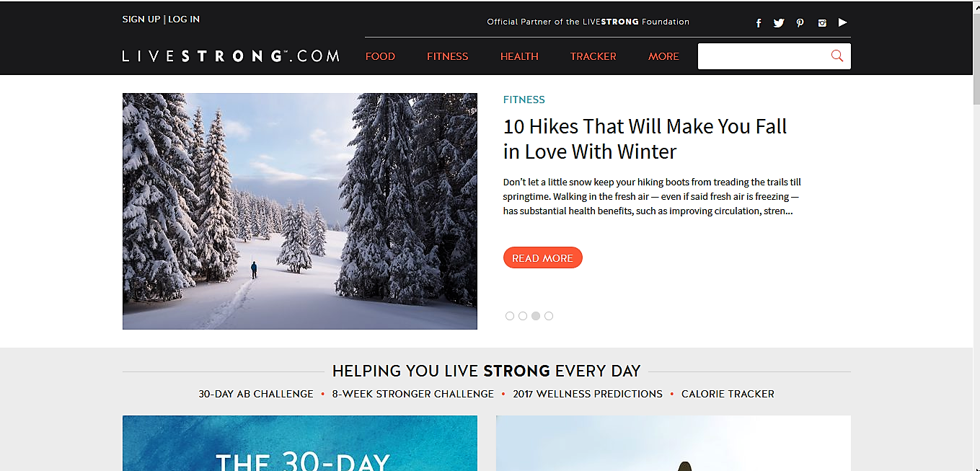
Task: Open the FITNESS menu
Action: [447, 56]
